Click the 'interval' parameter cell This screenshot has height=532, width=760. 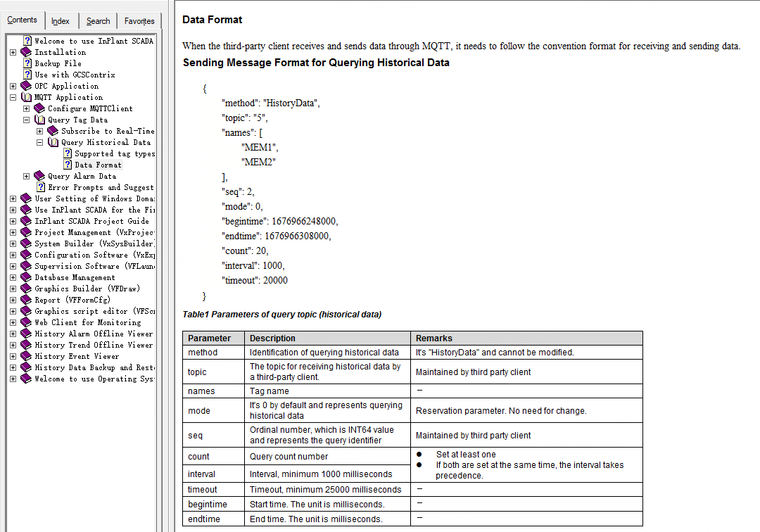click(x=214, y=474)
